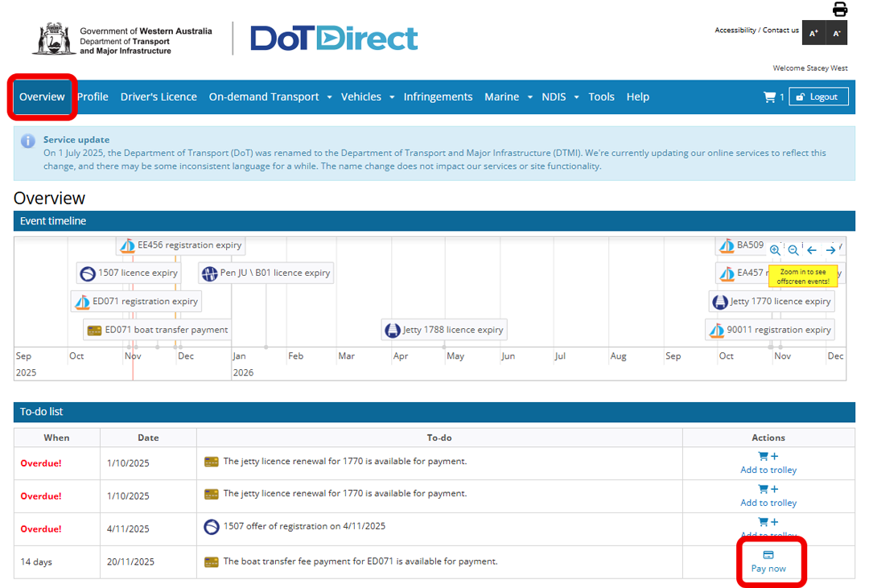Click sailboat icon for EE456 registration expiry
This screenshot has height=588, width=869.
coord(127,245)
